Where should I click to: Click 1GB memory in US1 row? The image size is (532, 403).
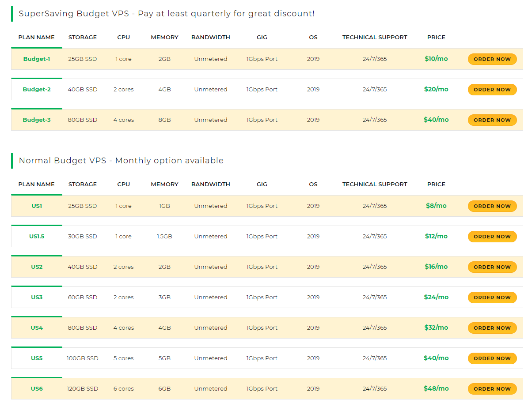pos(164,206)
